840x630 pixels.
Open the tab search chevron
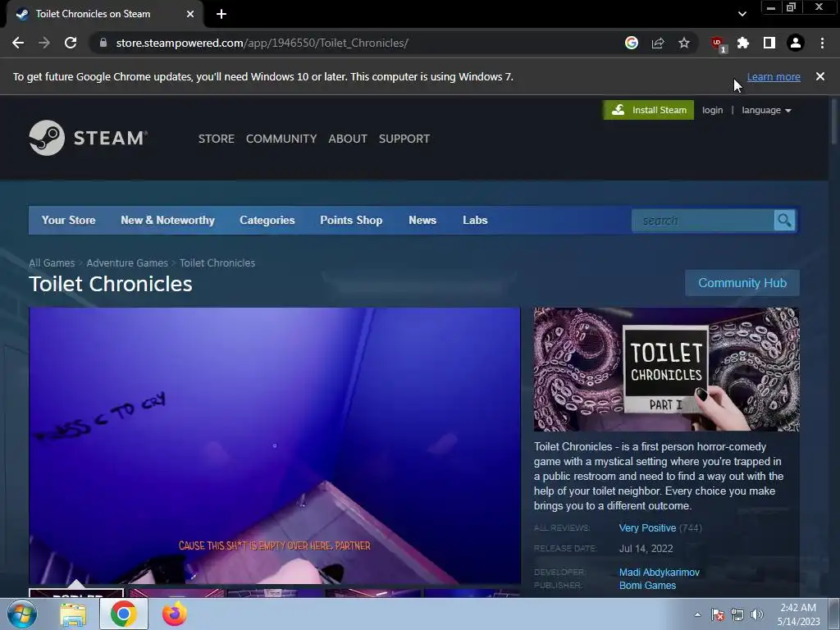click(742, 14)
